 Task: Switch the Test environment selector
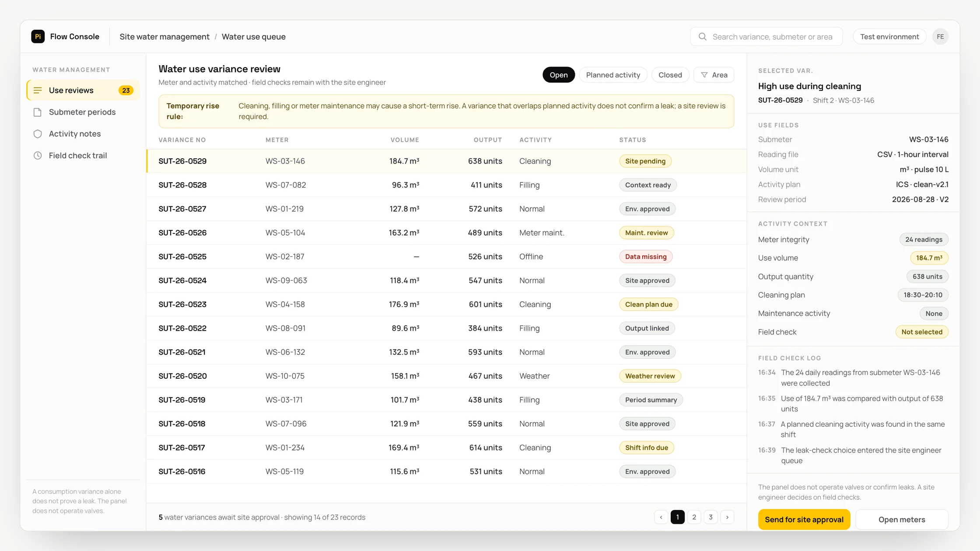pos(889,37)
